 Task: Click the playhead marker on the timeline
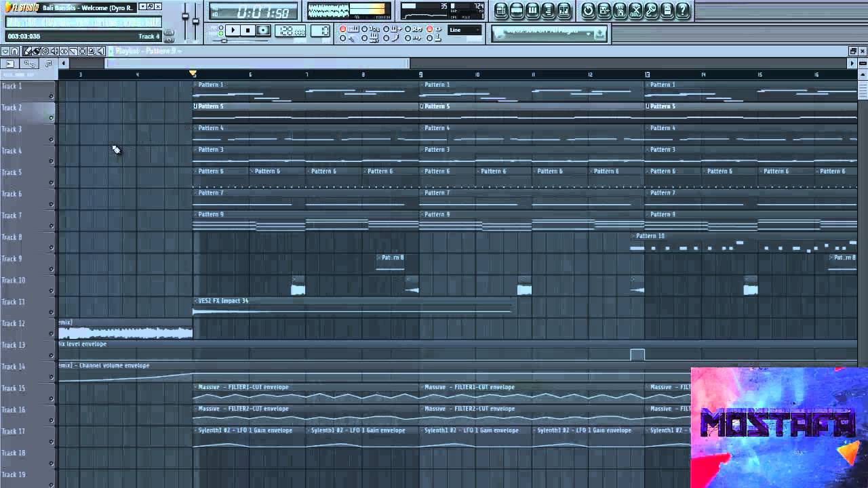(193, 73)
